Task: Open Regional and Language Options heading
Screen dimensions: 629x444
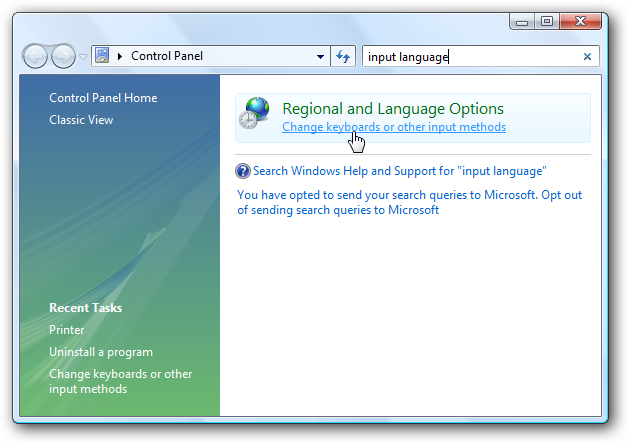Action: (x=393, y=108)
